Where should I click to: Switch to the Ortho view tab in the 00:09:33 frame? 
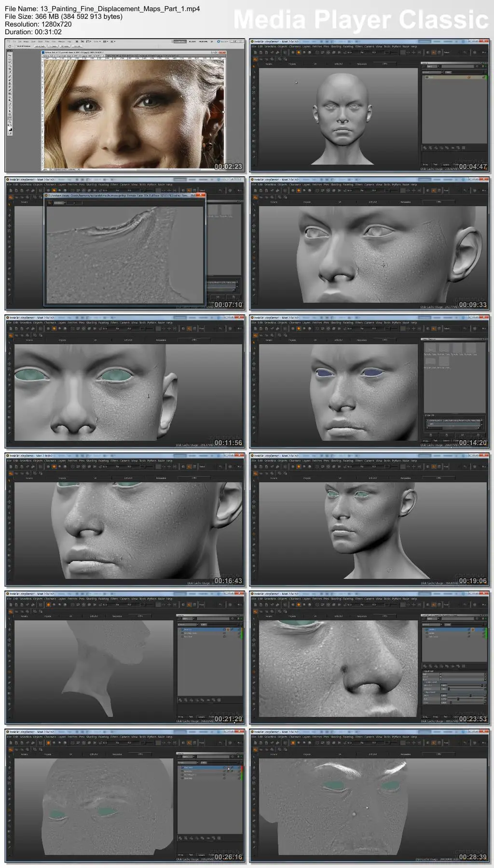(439, 202)
